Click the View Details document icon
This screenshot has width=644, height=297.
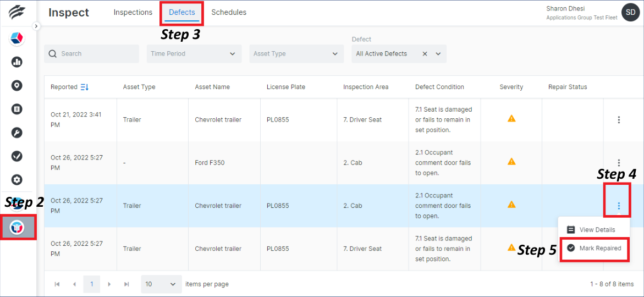570,230
